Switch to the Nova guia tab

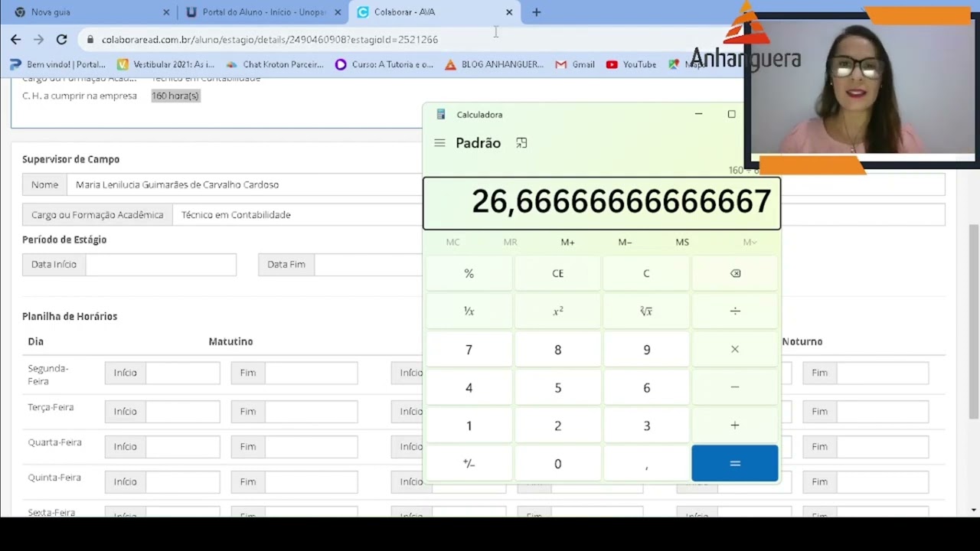(90, 12)
